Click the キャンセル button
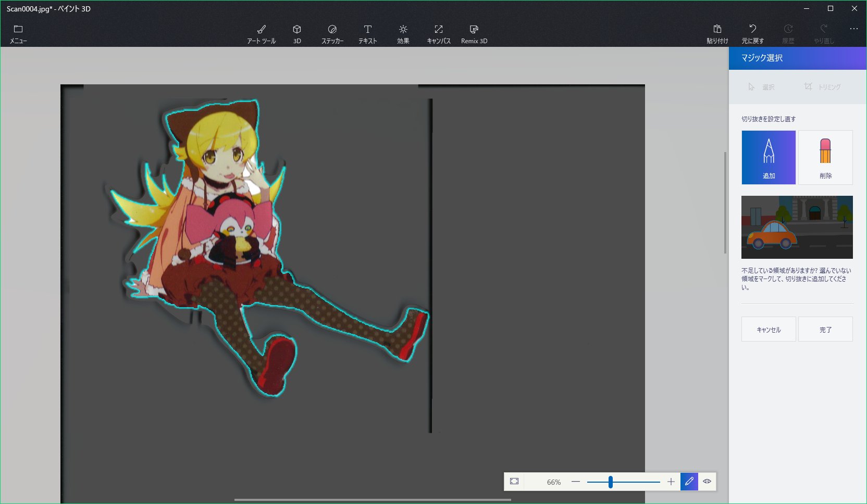The height and width of the screenshot is (504, 867). [x=769, y=329]
